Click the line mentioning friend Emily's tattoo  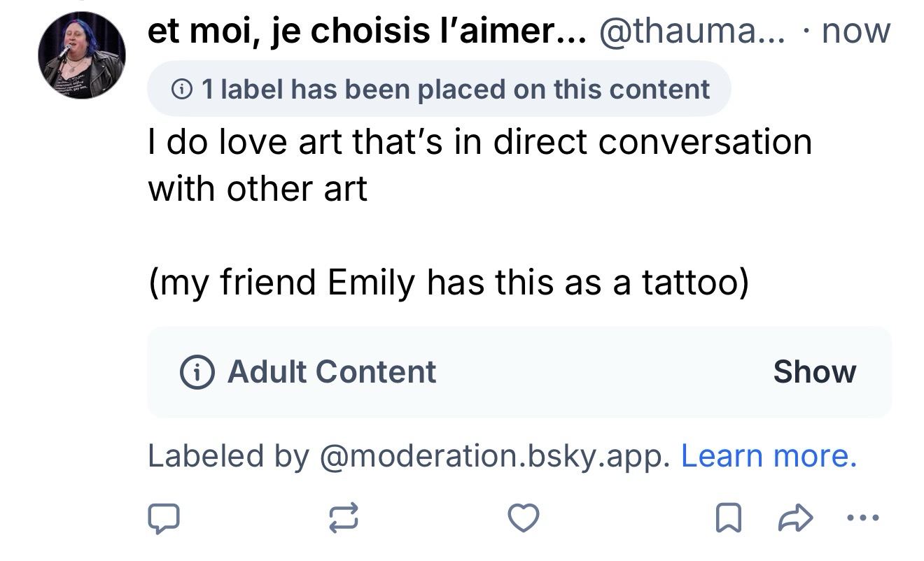(448, 283)
